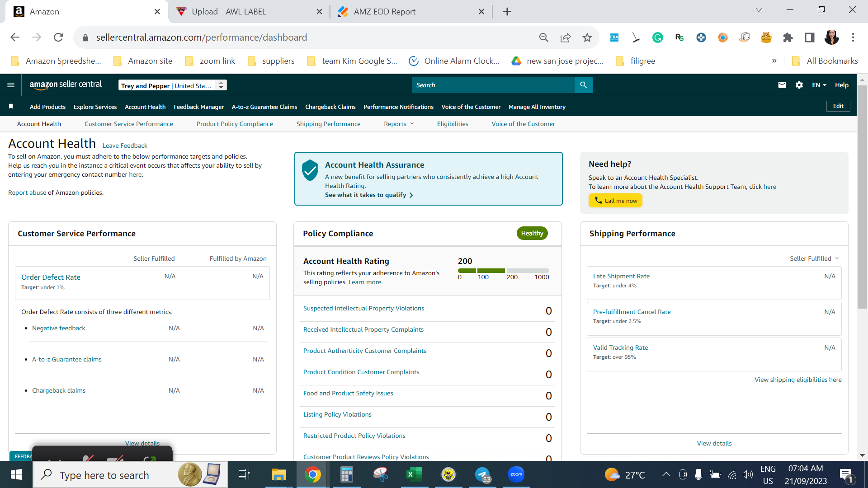Open the Seller Central hamburger menu
The width and height of the screenshot is (868, 488).
tap(11, 85)
